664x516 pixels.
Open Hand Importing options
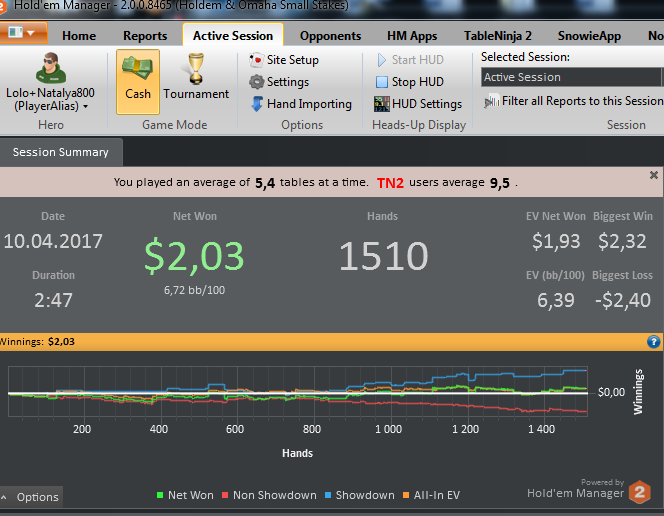pos(301,104)
